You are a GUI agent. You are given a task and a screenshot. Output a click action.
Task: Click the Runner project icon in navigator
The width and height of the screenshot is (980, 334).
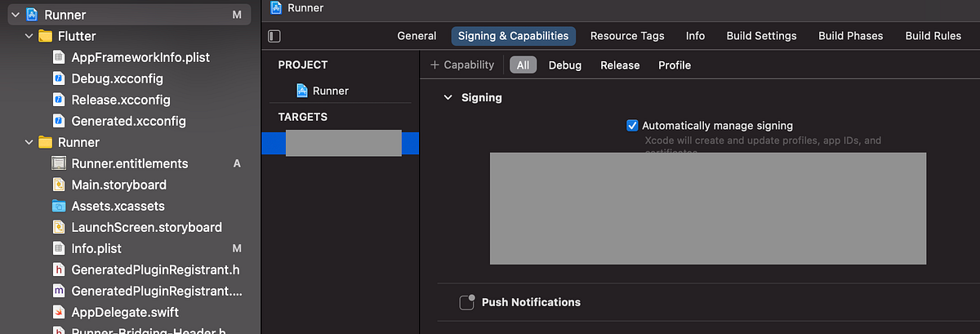click(x=32, y=15)
